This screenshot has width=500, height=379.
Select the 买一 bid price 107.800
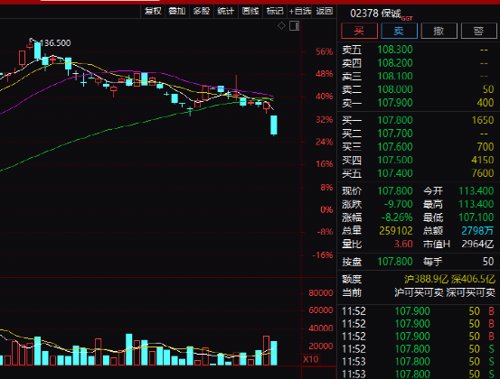(395, 120)
